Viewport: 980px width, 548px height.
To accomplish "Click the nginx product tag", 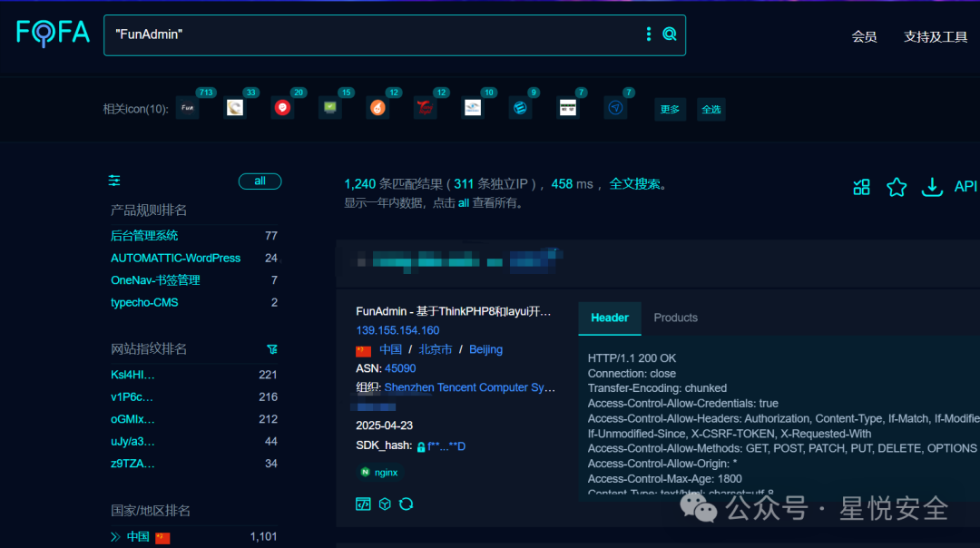I will 380,473.
